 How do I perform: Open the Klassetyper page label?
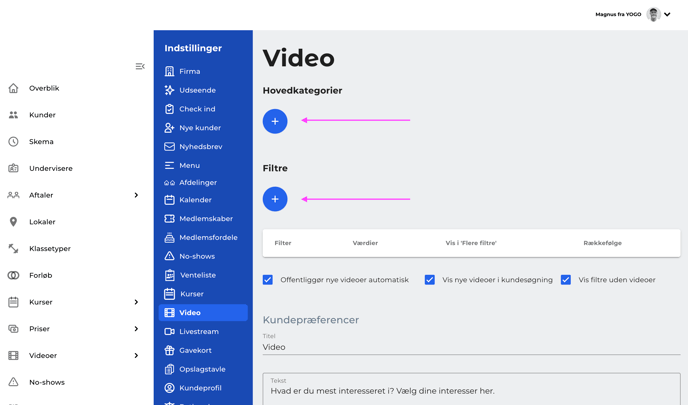point(50,249)
